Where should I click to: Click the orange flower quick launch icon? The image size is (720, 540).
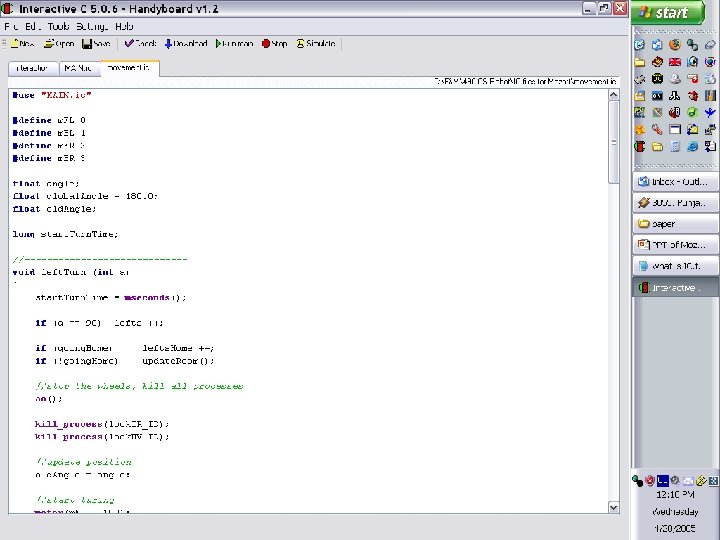point(640,129)
